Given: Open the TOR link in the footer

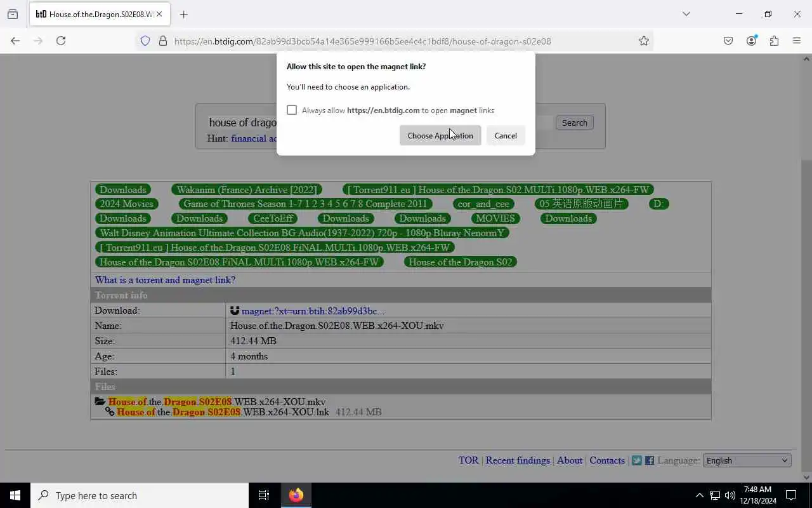Looking at the screenshot, I should pyautogui.click(x=469, y=460).
